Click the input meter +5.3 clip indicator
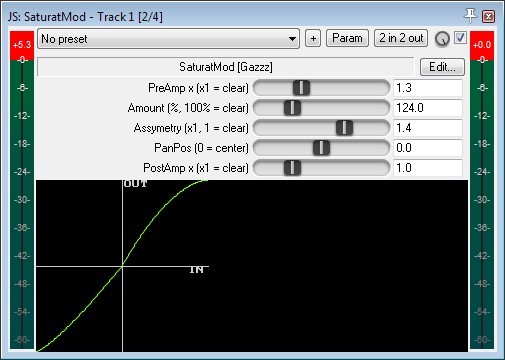The width and height of the screenshot is (505, 360). click(22, 45)
